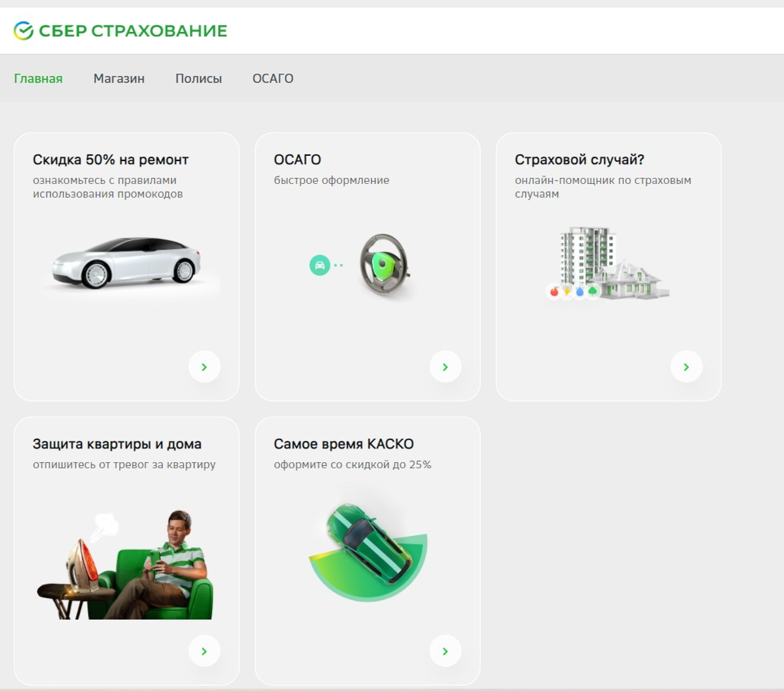Click the steering wheel illustration
Viewport: 784px width, 691px height.
click(385, 264)
